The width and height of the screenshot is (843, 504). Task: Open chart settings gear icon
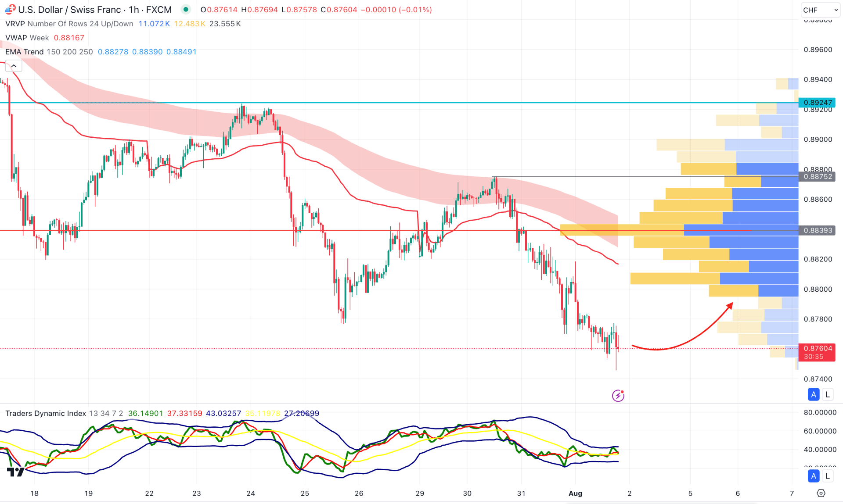click(821, 493)
